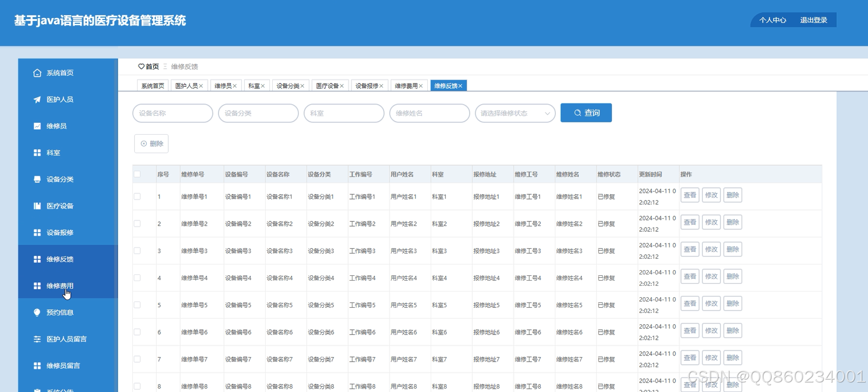Viewport: 868px width, 392px height.
Task: Focus the 科室 search field
Action: click(344, 113)
